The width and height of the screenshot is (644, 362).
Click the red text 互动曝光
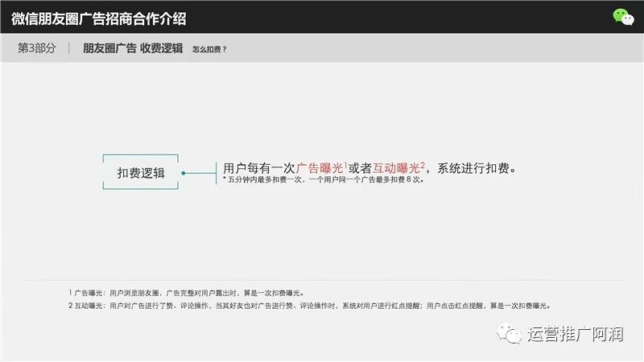click(x=396, y=168)
